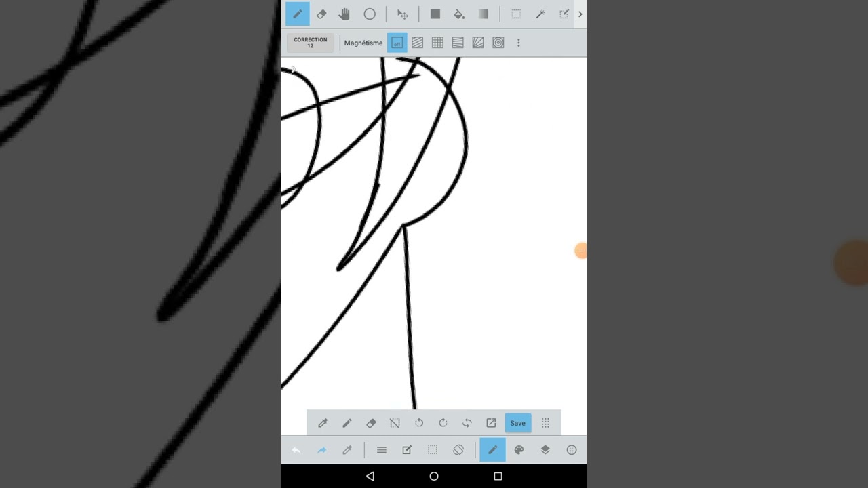The height and width of the screenshot is (488, 868).
Task: Choose the dashed rectangle Select tool
Action: [516, 14]
